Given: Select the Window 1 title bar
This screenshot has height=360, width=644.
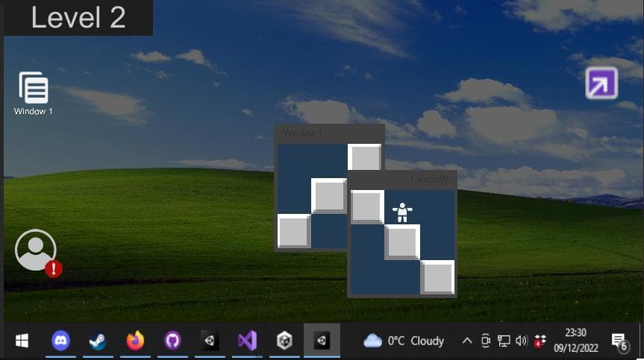Looking at the screenshot, I should point(329,133).
